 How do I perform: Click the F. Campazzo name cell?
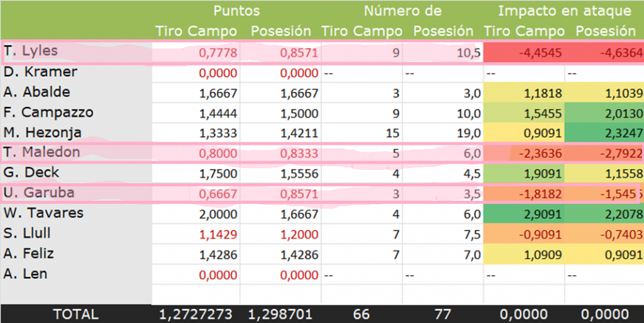(49, 113)
